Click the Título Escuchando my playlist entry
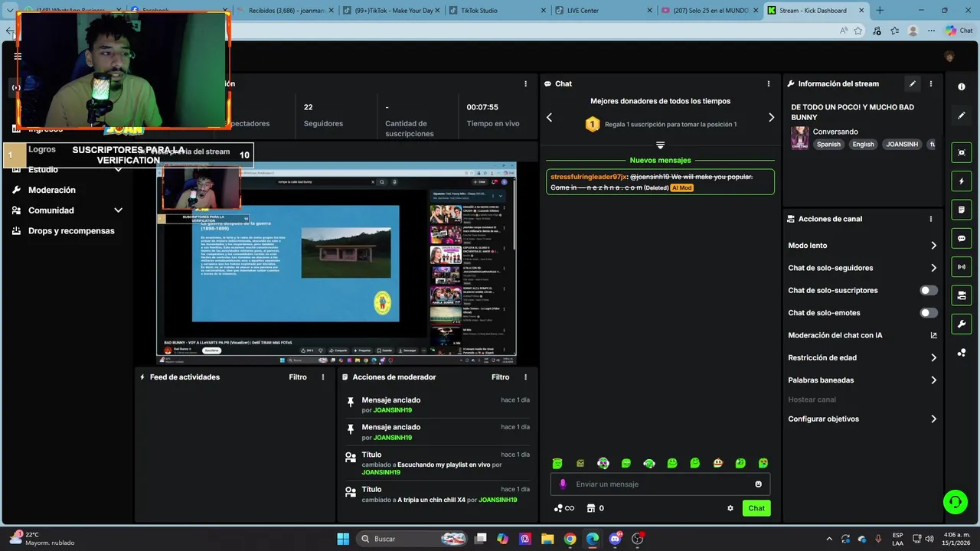Image resolution: width=980 pixels, height=551 pixels. [435, 464]
